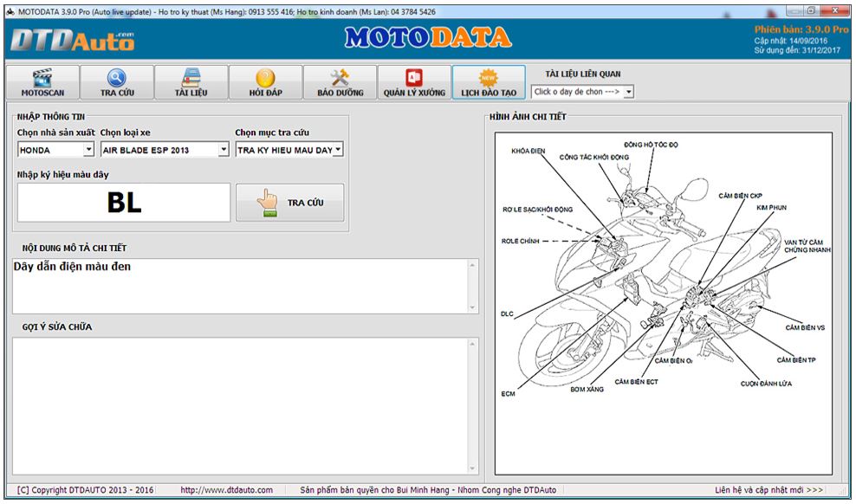The width and height of the screenshot is (856, 504).
Task: Click the app icon in title bar
Action: (x=11, y=11)
